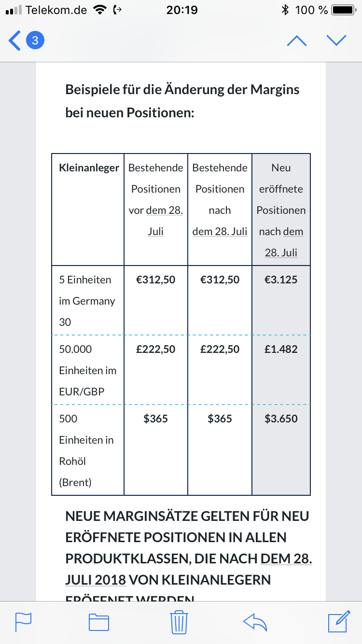This screenshot has height=644, width=362.
Task: Tap the 'Kleinanleger' table header cell
Action: [89, 168]
